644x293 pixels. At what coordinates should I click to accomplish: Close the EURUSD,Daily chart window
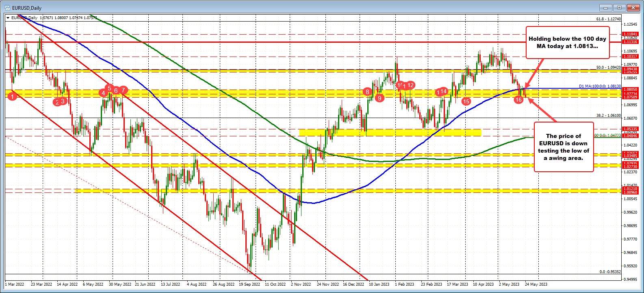[x=632, y=7]
